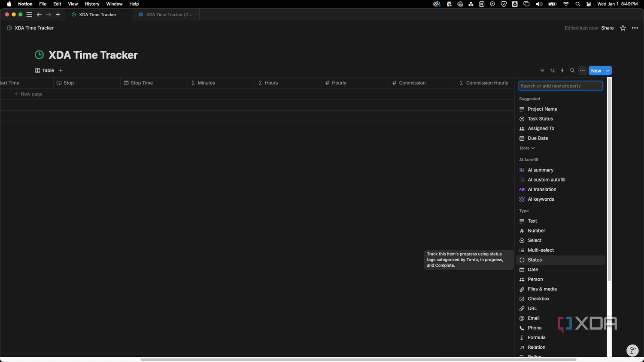Open the filter icon in the table toolbar

(542, 70)
